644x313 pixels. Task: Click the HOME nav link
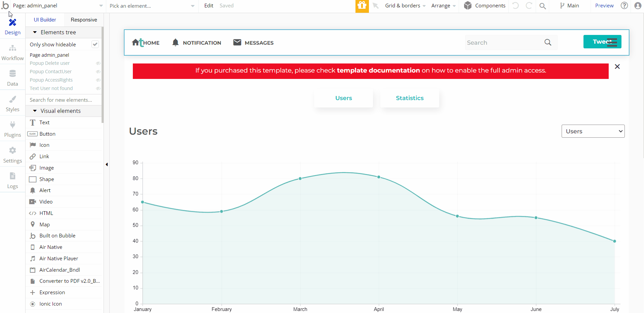[x=151, y=43]
